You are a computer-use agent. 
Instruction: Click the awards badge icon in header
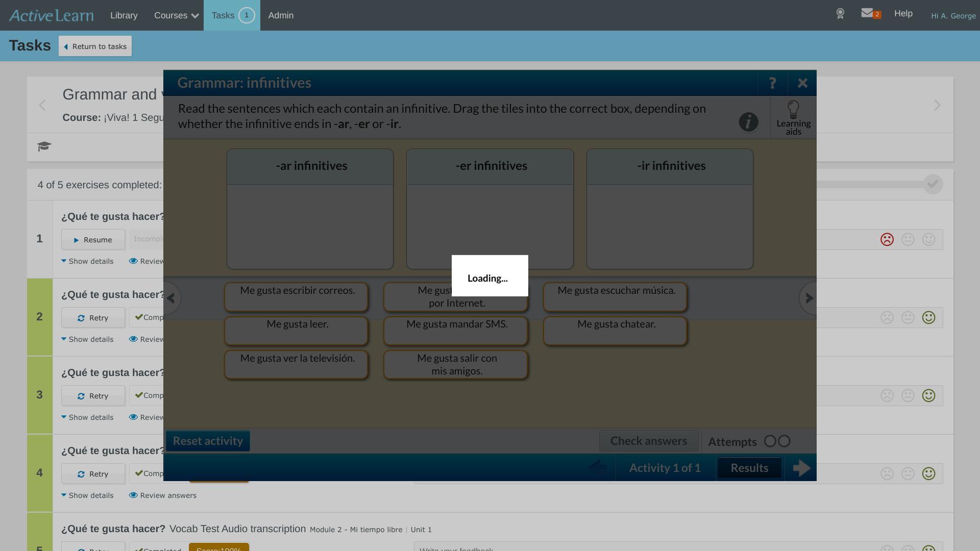840,14
